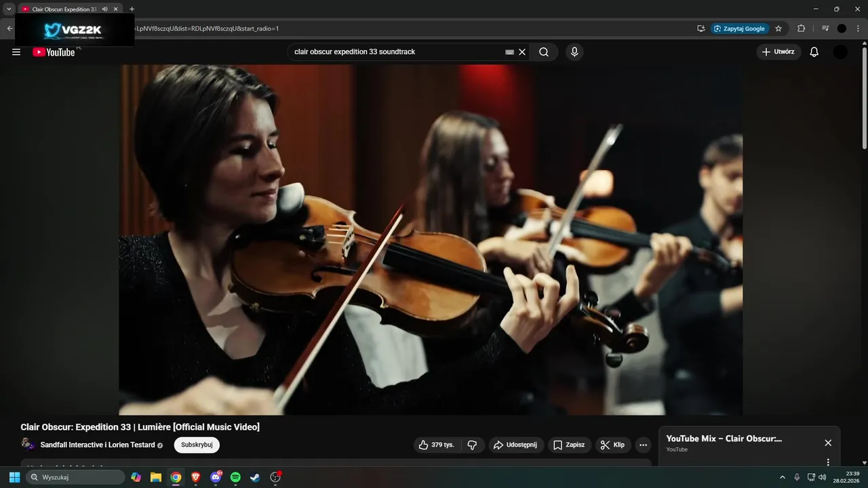Like the Lumière video

click(x=437, y=445)
